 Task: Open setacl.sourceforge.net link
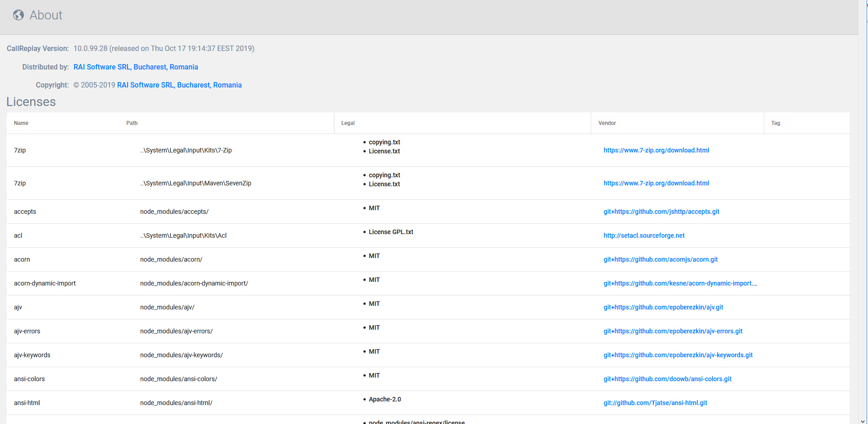coord(644,235)
